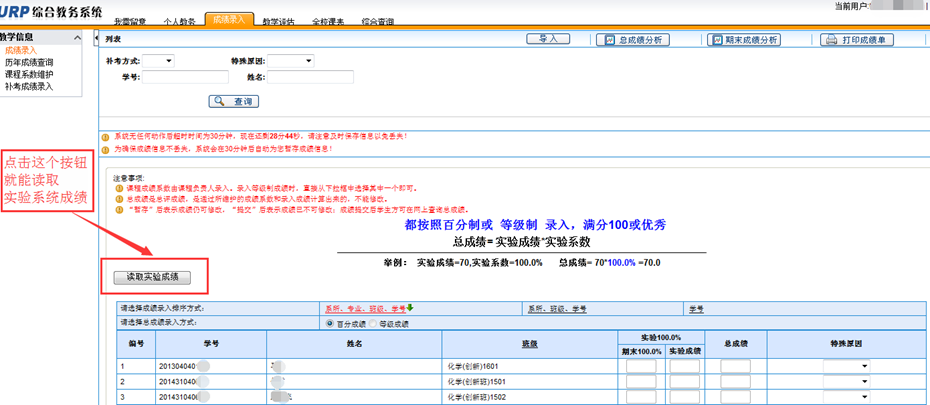The image size is (930, 405).
Task: Open 历年成绩查询 in the sidebar
Action: click(29, 62)
